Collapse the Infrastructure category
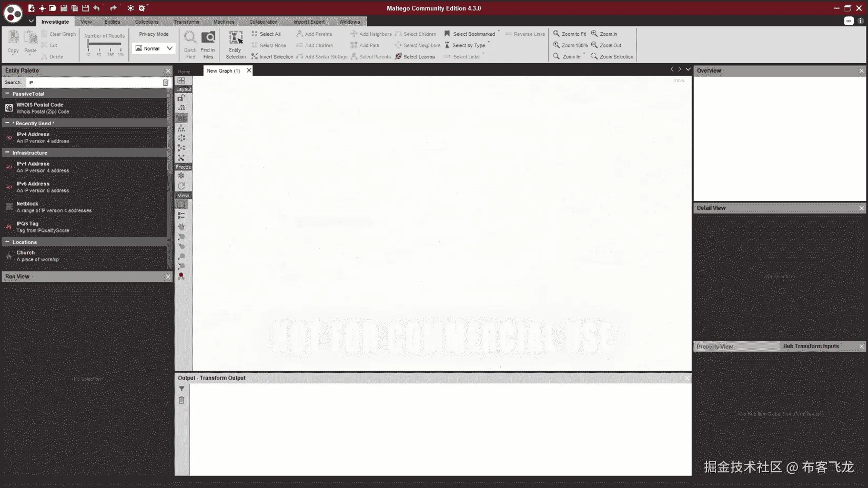This screenshot has height=488, width=868. 7,152
